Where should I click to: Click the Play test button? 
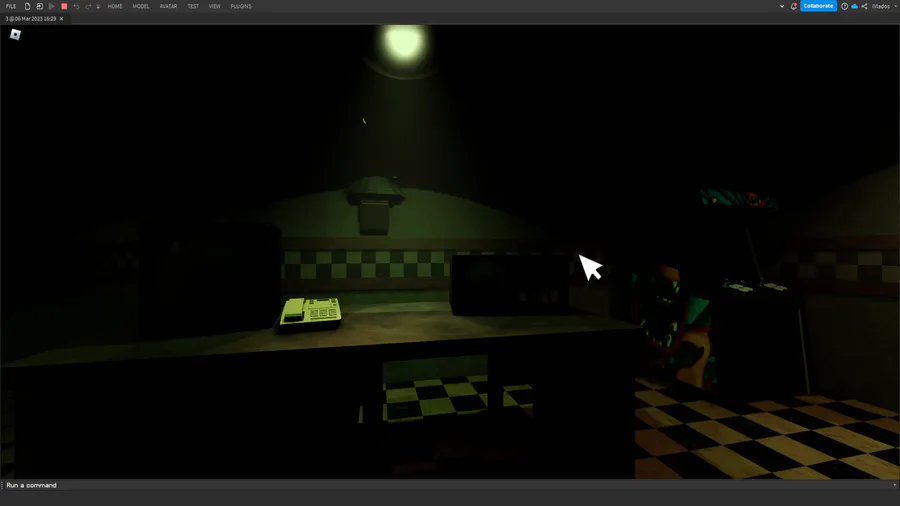(52, 6)
